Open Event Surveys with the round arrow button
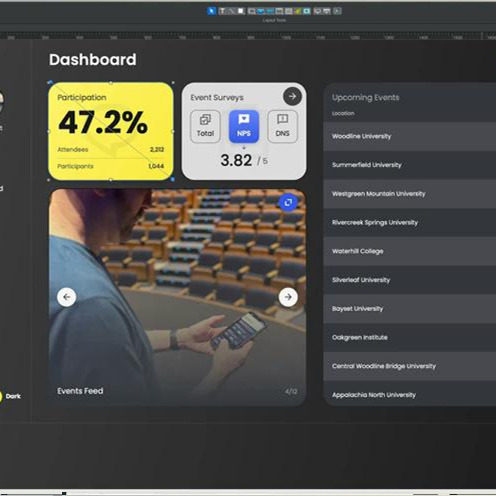This screenshot has width=496, height=496. [x=292, y=96]
